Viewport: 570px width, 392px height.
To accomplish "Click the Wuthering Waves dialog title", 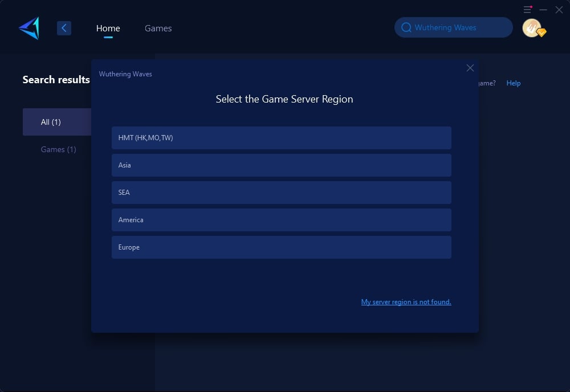I will pos(125,74).
